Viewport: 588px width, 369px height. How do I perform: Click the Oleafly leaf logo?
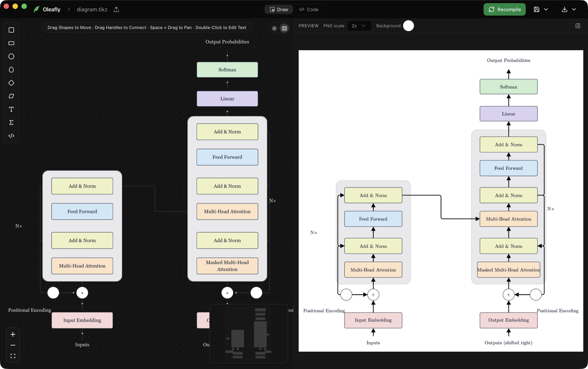coord(36,9)
